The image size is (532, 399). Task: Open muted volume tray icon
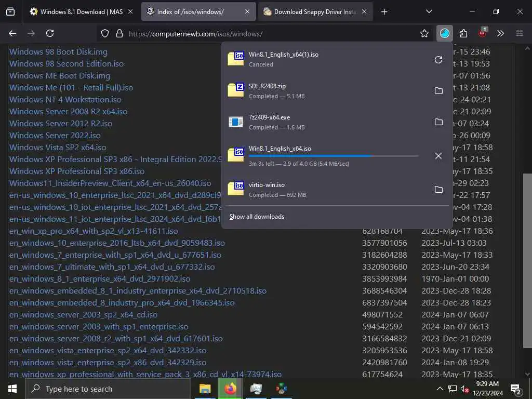point(465,389)
